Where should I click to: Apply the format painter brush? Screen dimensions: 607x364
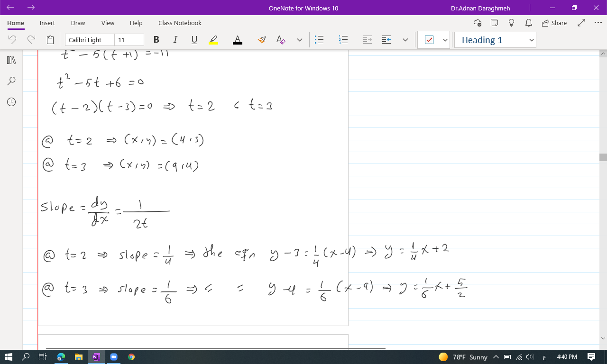point(262,40)
